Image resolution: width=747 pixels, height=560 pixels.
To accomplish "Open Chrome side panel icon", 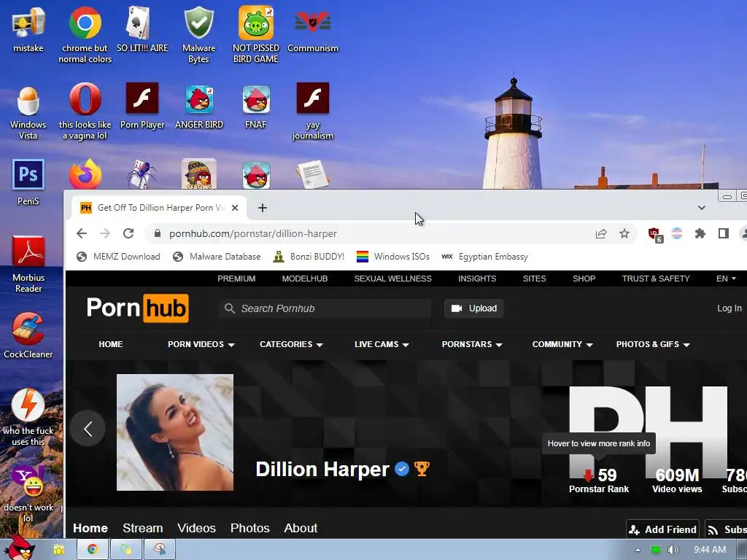I will pyautogui.click(x=723, y=233).
